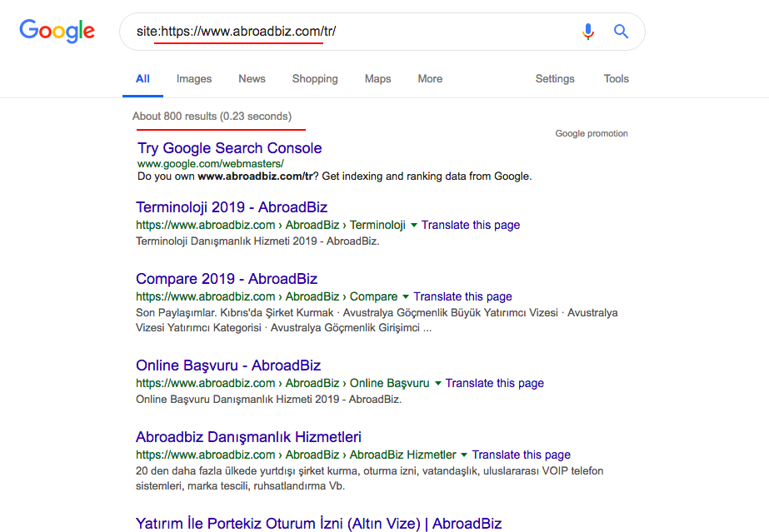Expand dropdown arrow after Online Başvuru breadcrumb

click(x=437, y=383)
